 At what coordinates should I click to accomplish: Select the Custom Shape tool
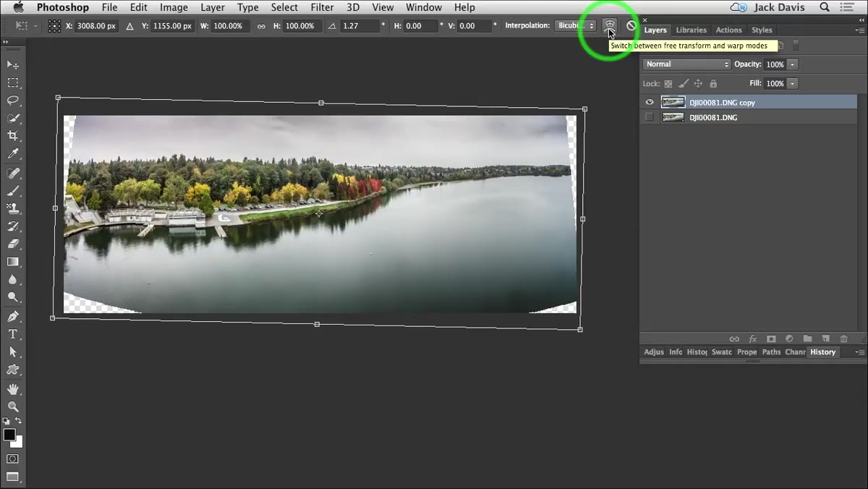tap(13, 370)
